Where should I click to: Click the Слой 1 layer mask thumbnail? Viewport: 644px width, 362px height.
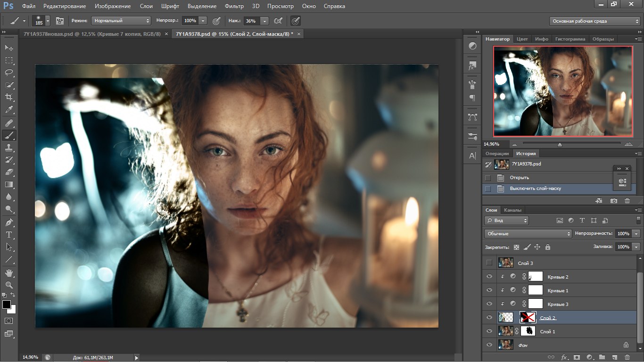point(528,331)
